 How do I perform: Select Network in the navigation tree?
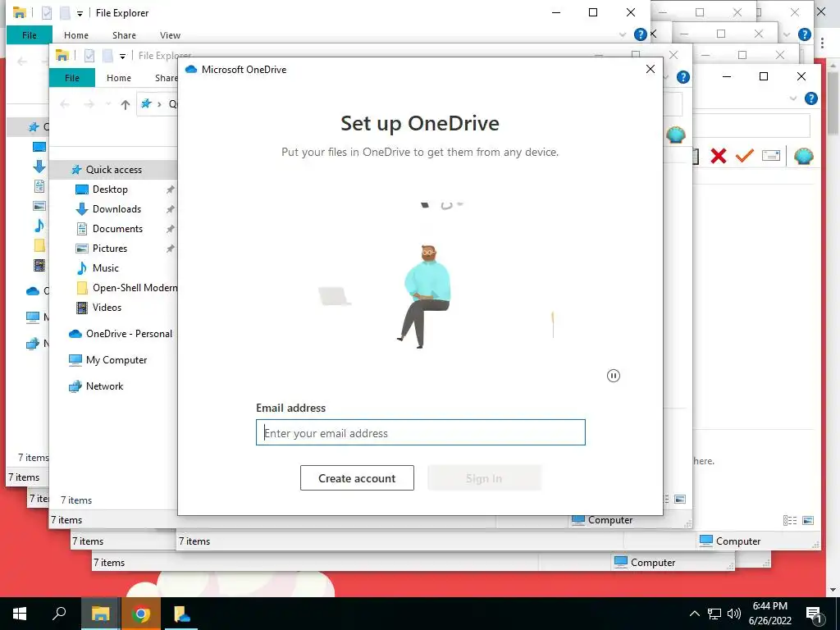point(104,386)
